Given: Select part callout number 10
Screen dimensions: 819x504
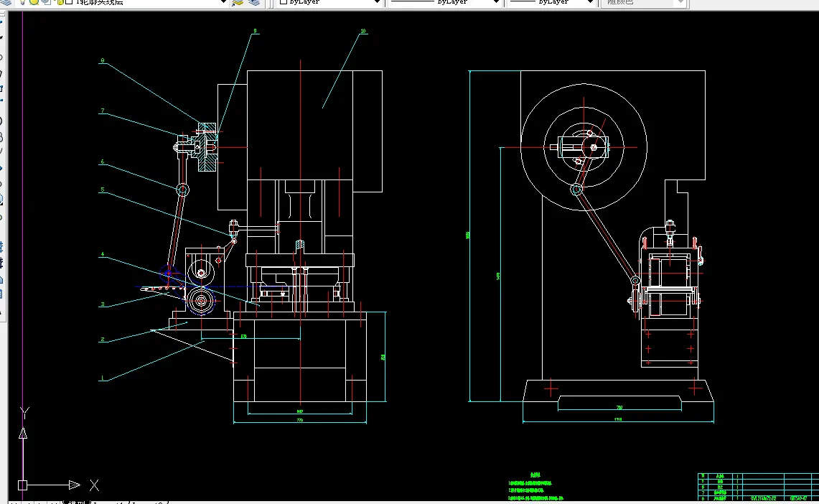Looking at the screenshot, I should tap(363, 31).
